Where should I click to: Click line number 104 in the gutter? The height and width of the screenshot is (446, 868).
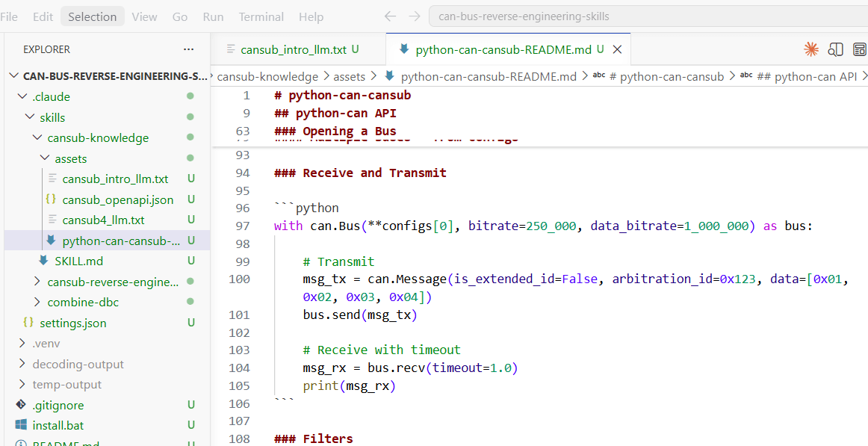coord(238,368)
